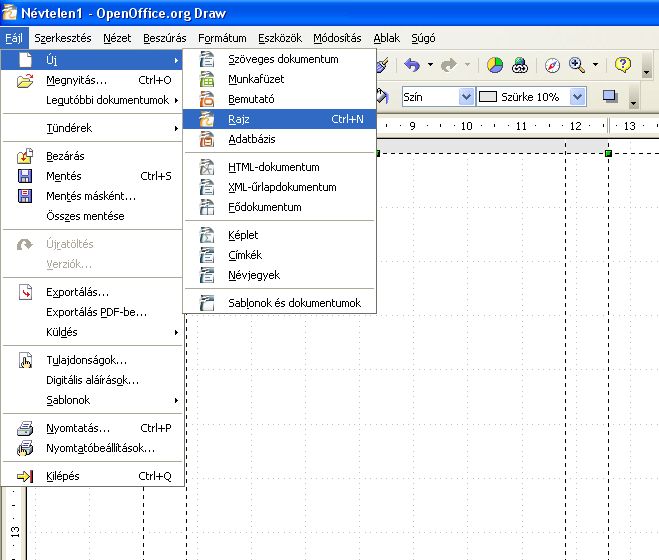
Task: Expand the Zoom dropdown arrow
Action: pos(596,65)
